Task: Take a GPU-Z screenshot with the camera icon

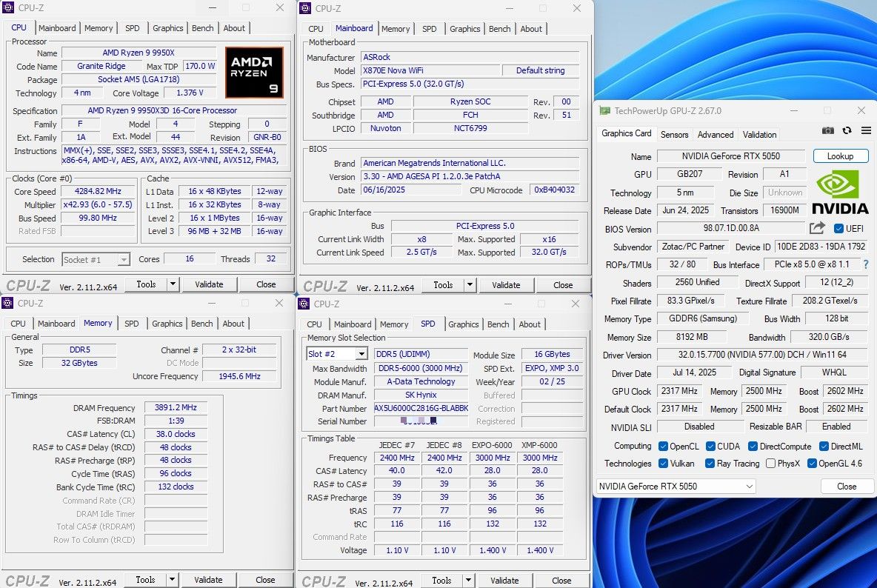Action: [x=828, y=130]
